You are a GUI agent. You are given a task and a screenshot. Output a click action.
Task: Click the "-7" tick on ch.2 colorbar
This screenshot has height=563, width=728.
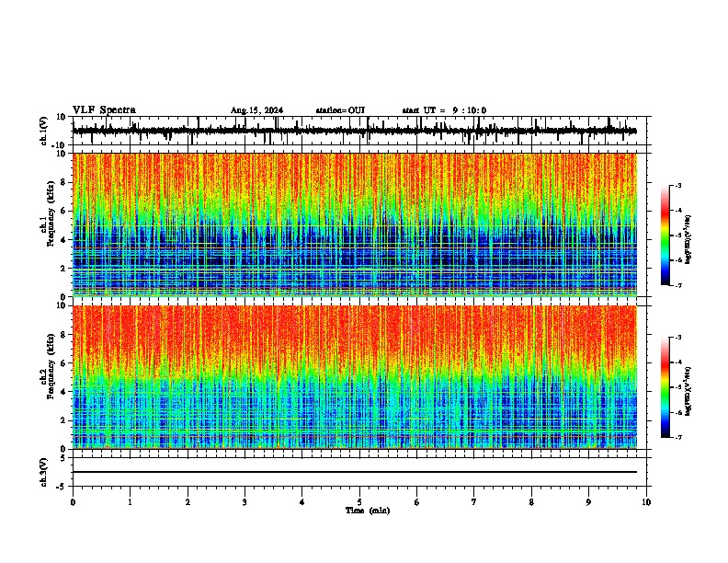coord(678,437)
